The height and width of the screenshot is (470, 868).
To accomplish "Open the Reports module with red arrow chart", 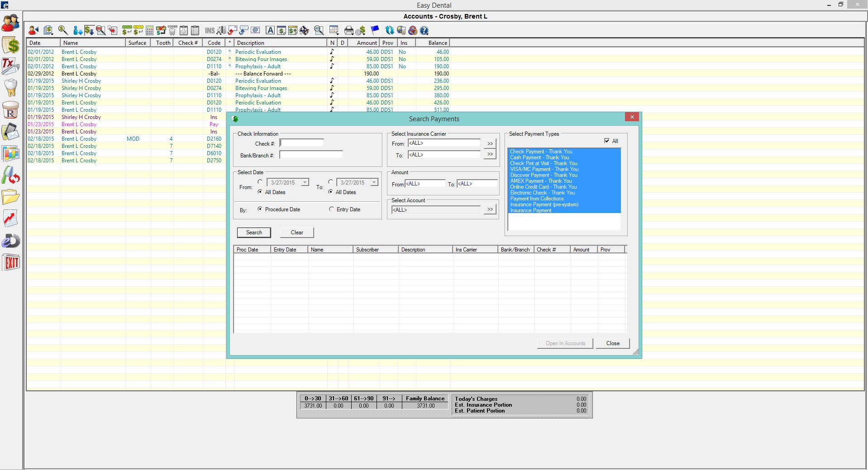I will coord(10,218).
